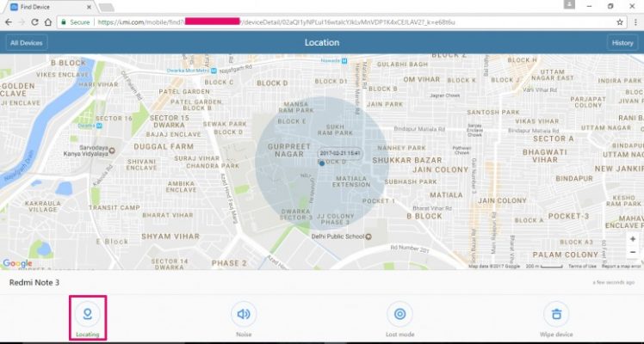The height and width of the screenshot is (344, 644).
Task: Click the 'a few seconds ago' text
Action: 613,282
